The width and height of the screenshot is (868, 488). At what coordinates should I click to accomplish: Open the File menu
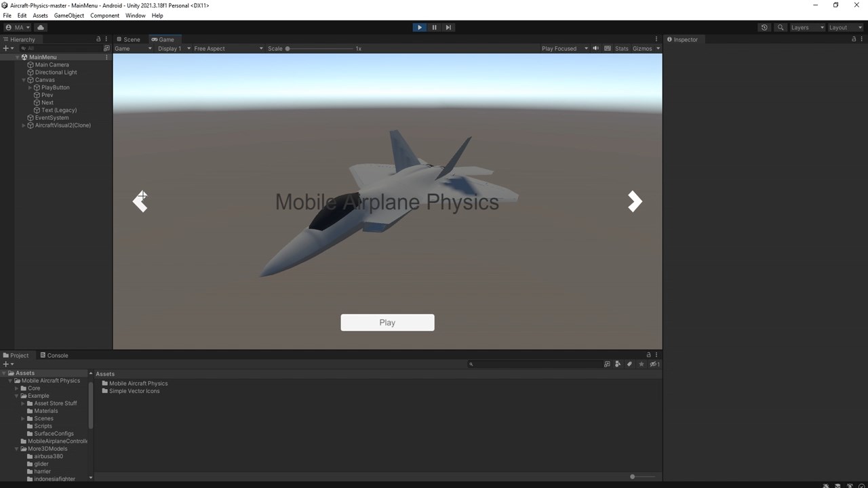(7, 16)
